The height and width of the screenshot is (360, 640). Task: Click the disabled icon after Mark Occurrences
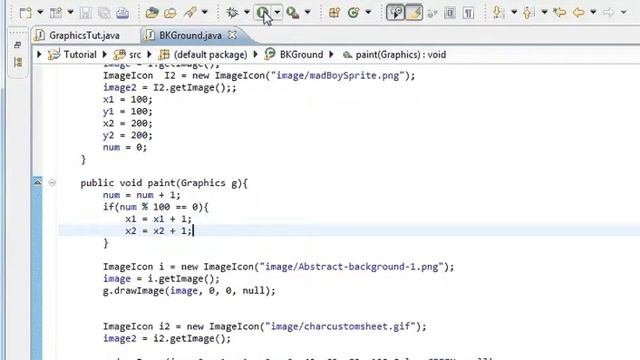coord(432,13)
